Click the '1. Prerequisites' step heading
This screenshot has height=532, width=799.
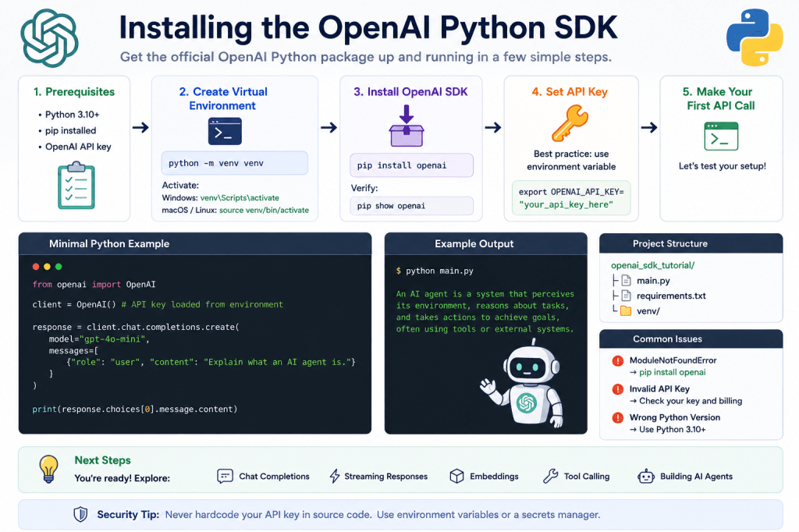click(74, 92)
